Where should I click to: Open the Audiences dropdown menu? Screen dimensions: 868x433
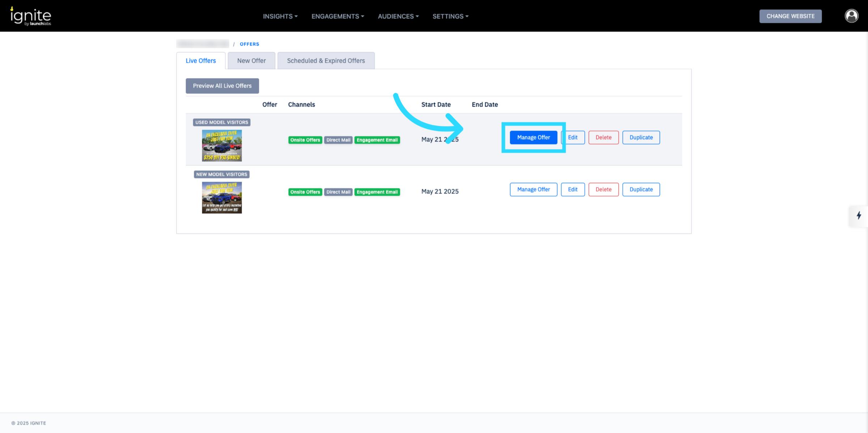click(x=398, y=16)
